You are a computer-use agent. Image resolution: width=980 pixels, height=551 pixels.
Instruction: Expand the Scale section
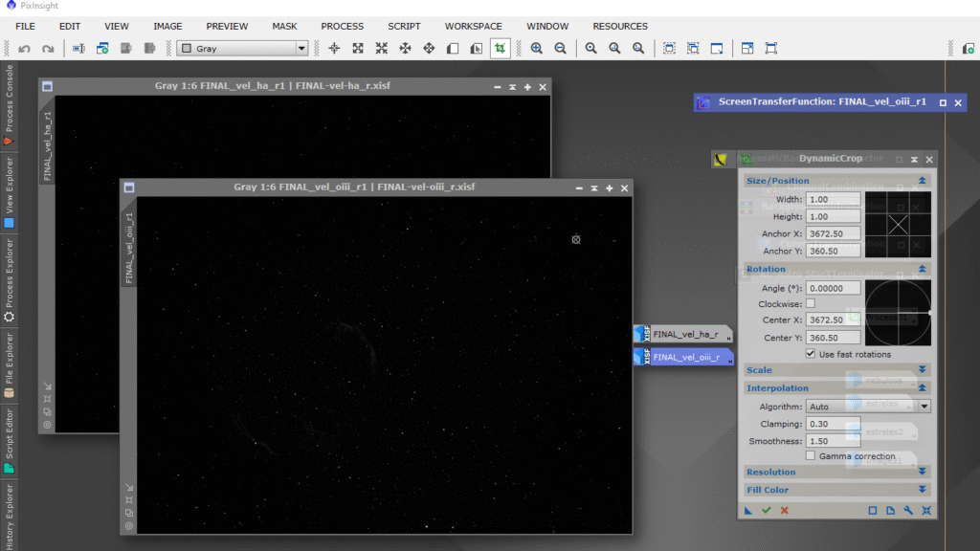[922, 370]
